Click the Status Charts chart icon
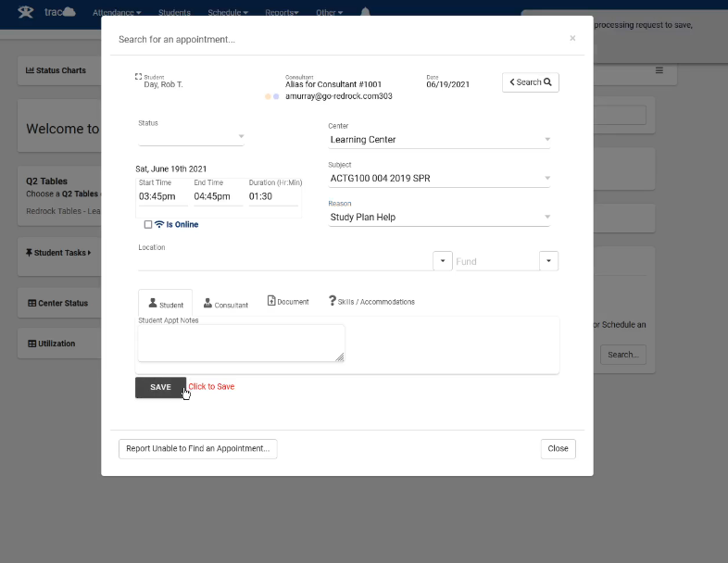 pyautogui.click(x=30, y=70)
